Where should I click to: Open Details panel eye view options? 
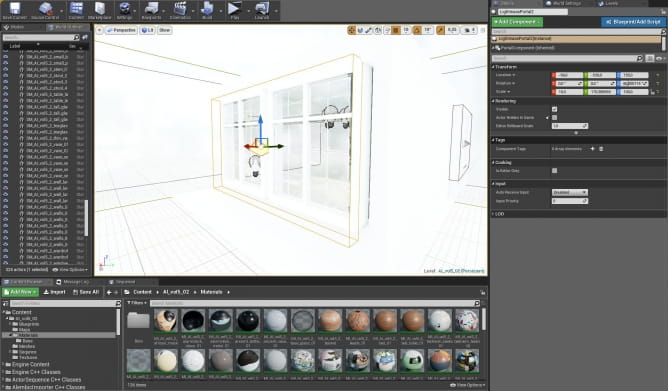point(660,58)
